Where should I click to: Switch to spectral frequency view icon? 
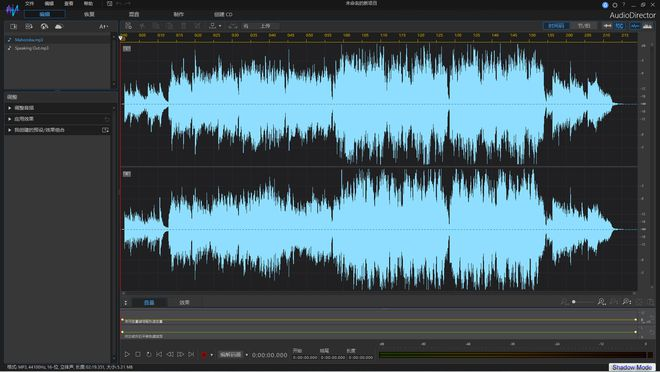(x=647, y=26)
